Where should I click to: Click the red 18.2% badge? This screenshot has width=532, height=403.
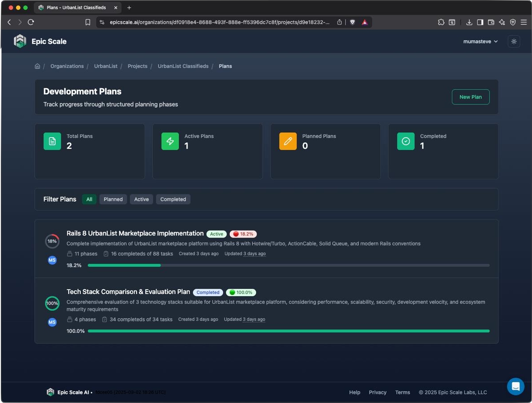[243, 234]
